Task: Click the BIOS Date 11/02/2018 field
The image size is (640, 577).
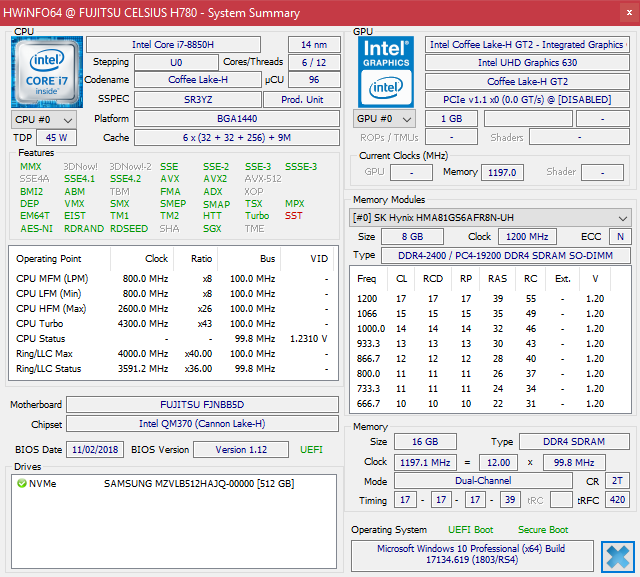Action: coord(95,450)
